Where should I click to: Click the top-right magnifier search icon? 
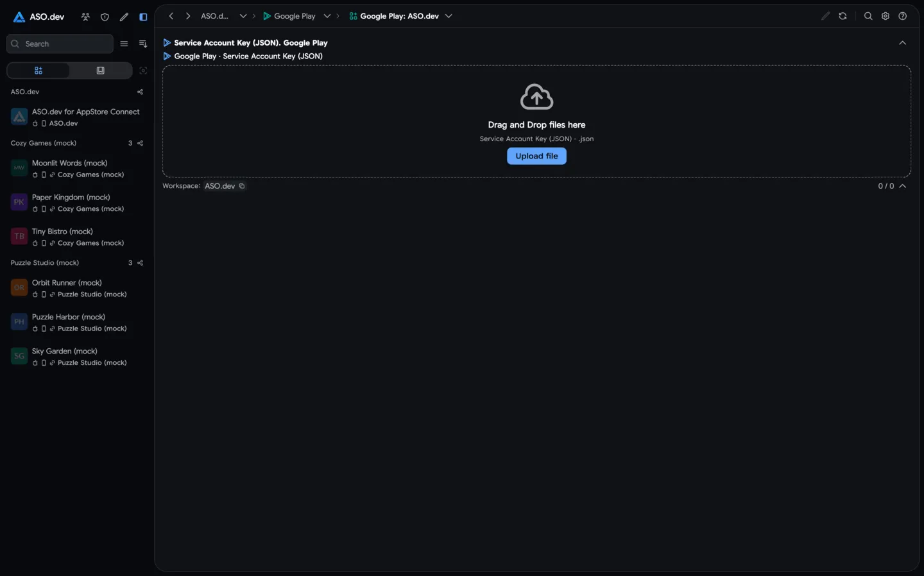coord(868,16)
